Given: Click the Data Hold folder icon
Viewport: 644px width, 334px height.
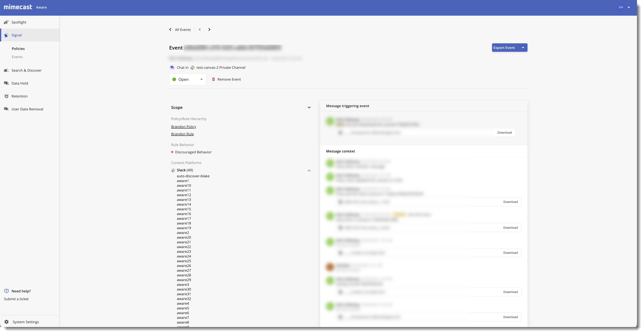Looking at the screenshot, I should tap(6, 83).
